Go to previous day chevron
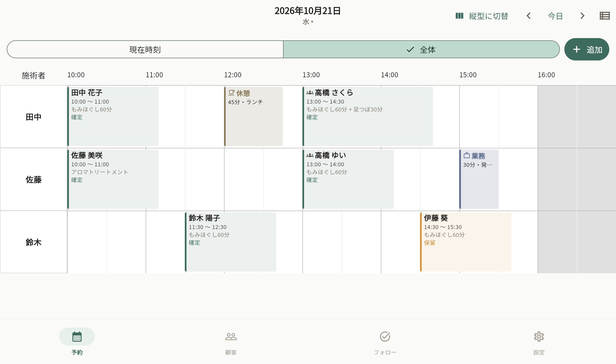This screenshot has height=364, width=616. [x=529, y=16]
